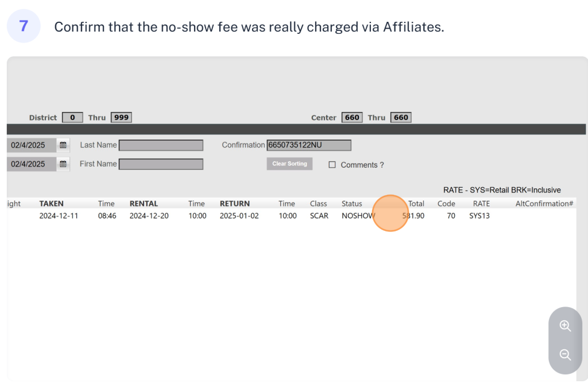Viewport: 588px width, 391px height.
Task: Click the zoom in magnifier icon
Action: (565, 326)
